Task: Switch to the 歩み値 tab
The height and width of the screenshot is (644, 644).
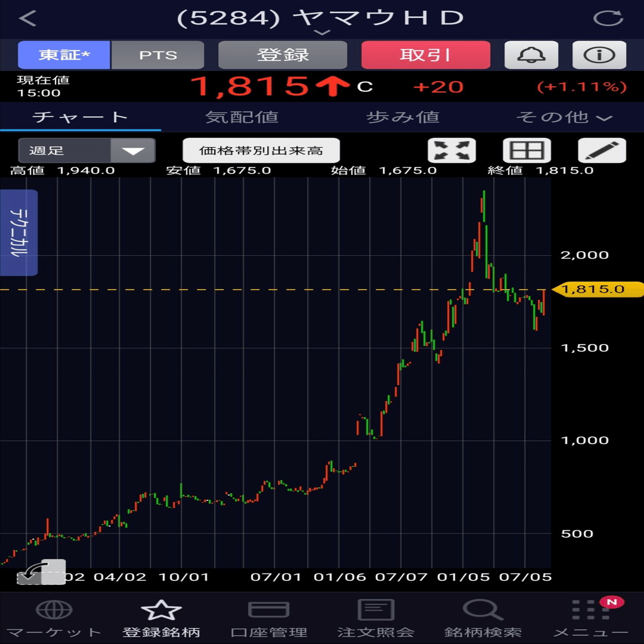Action: coord(402,117)
